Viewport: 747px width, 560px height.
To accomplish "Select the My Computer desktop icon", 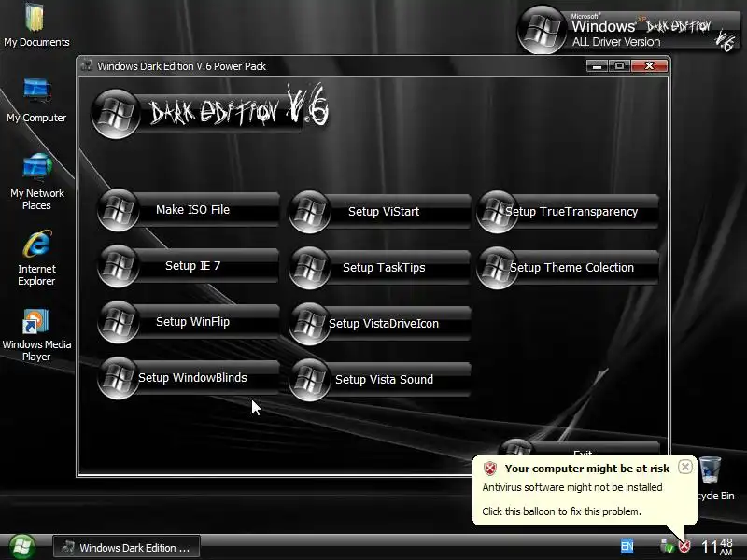I will click(x=36, y=101).
